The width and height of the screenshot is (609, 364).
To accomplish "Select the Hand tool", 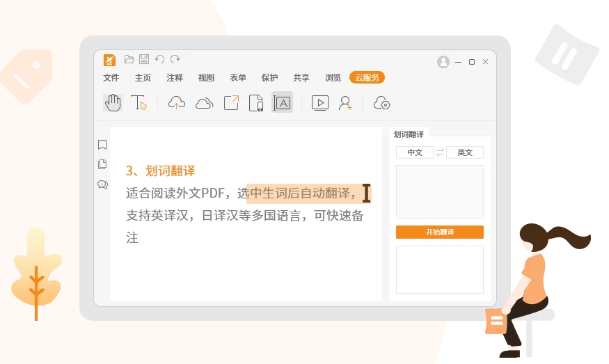I will (x=113, y=103).
